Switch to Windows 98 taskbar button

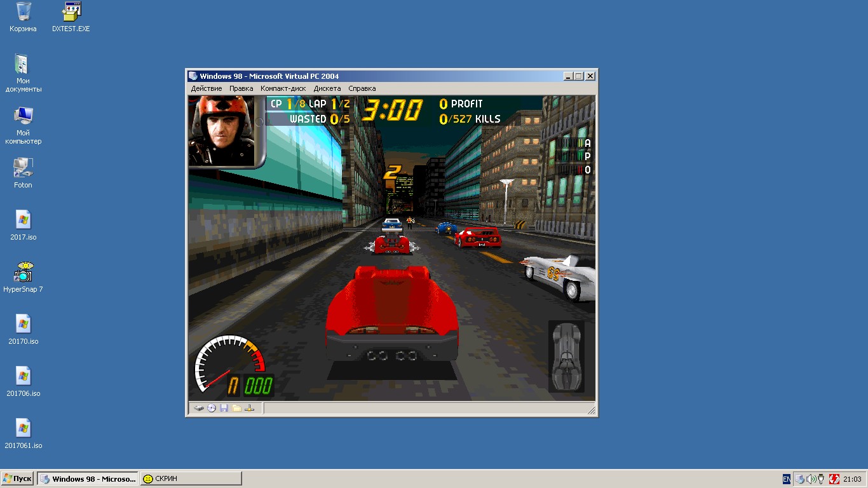click(x=88, y=478)
